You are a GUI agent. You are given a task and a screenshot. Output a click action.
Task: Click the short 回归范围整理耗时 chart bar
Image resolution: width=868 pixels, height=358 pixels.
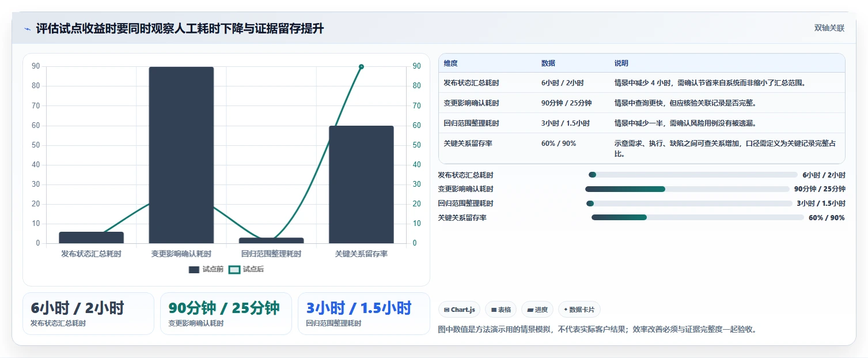271,240
